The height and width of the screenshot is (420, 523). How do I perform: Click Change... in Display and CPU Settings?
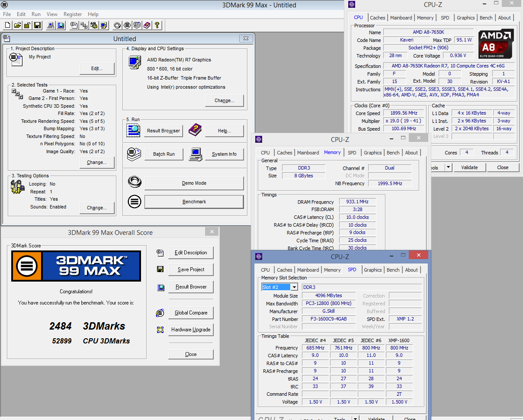[x=224, y=101]
